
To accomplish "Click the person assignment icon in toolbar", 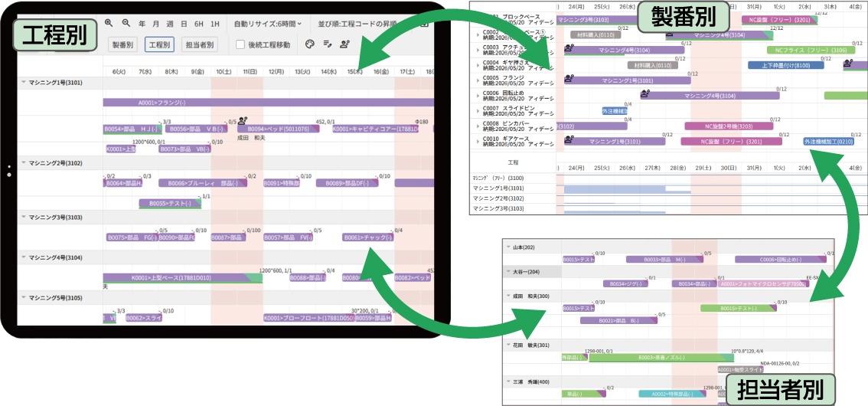I will click(344, 44).
